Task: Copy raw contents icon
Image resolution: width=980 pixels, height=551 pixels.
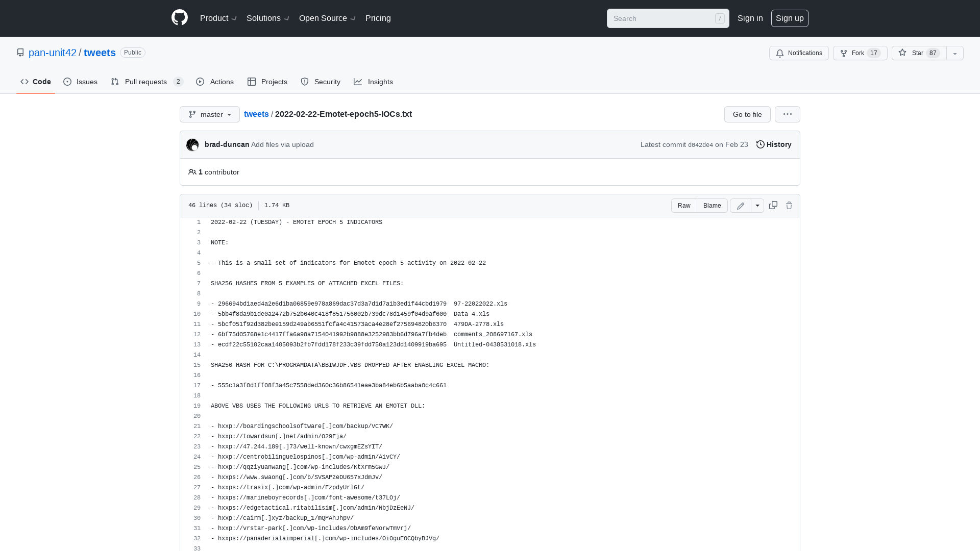Action: point(773,205)
